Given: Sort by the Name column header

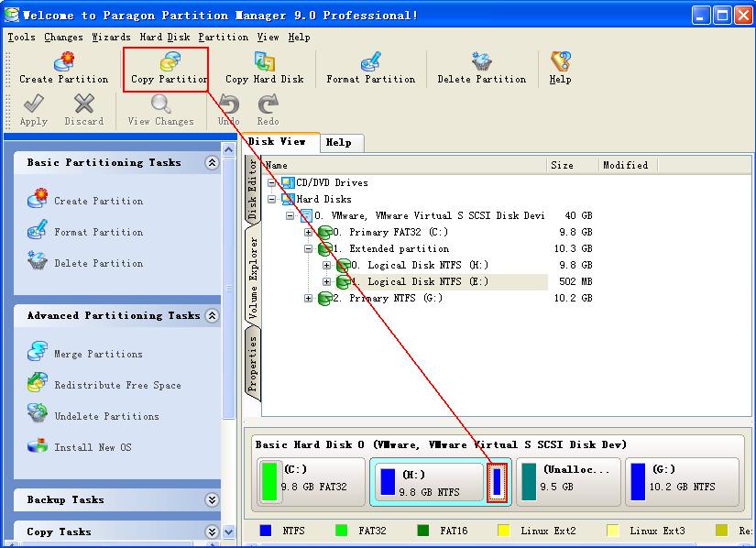Looking at the screenshot, I should coord(404,165).
